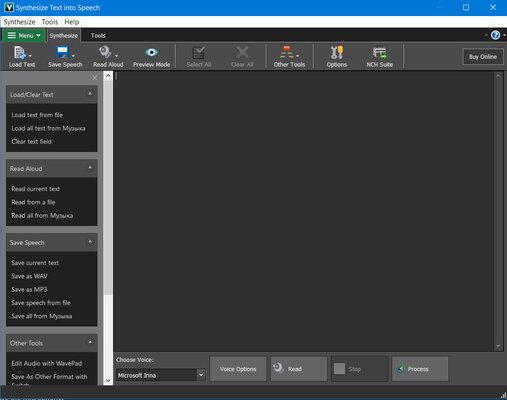Image resolution: width=507 pixels, height=400 pixels.
Task: Collapse the Save Speech sidebar section
Action: (90, 242)
